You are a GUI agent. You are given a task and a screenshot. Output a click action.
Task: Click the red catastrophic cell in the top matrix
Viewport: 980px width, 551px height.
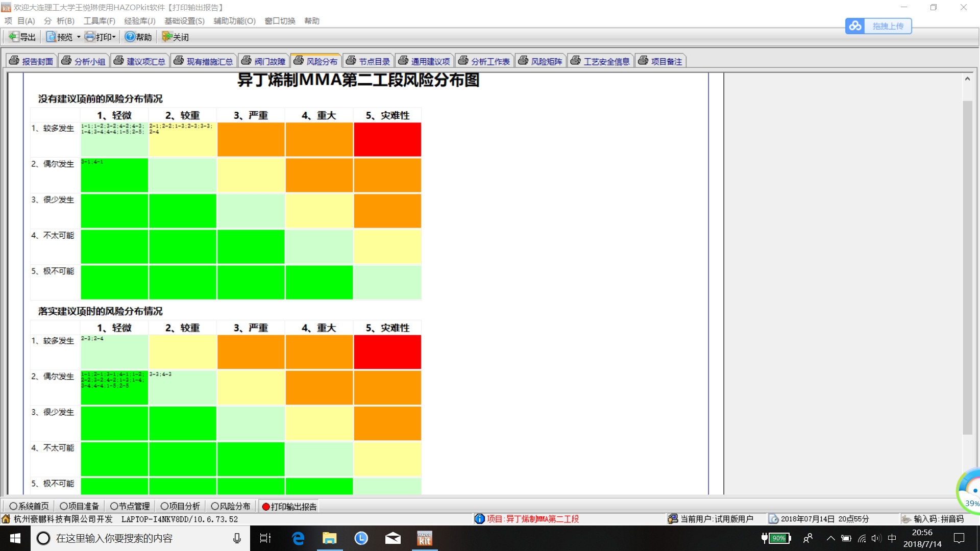tap(387, 139)
